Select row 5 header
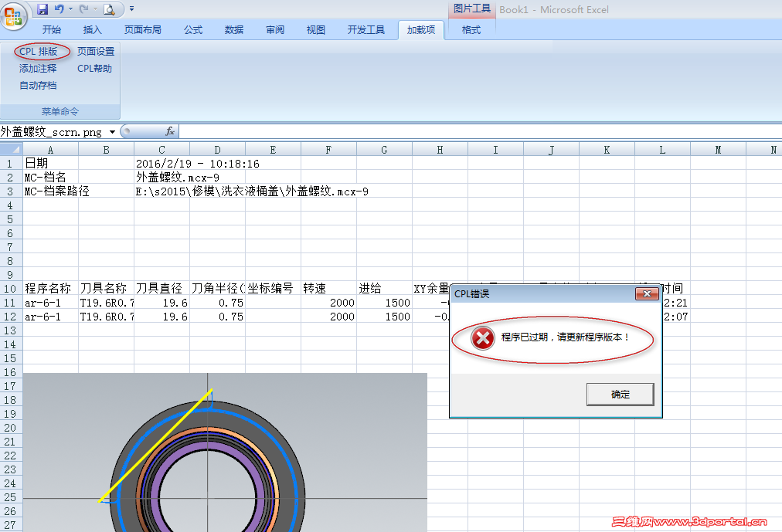Screen dimensions: 782x532 coord(11,219)
